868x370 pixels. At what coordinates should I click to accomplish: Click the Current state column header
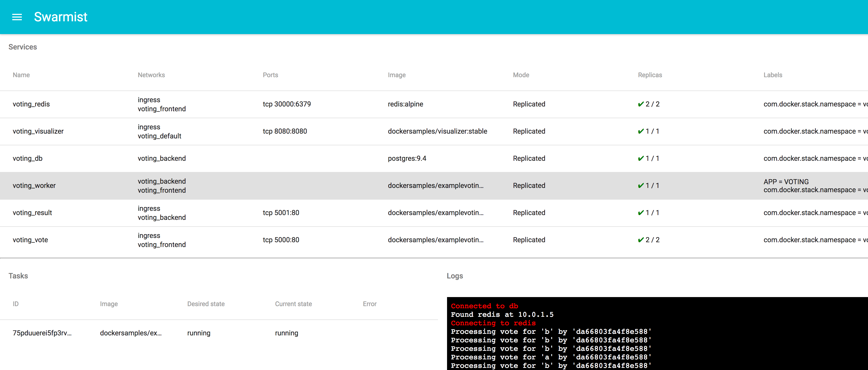point(293,304)
